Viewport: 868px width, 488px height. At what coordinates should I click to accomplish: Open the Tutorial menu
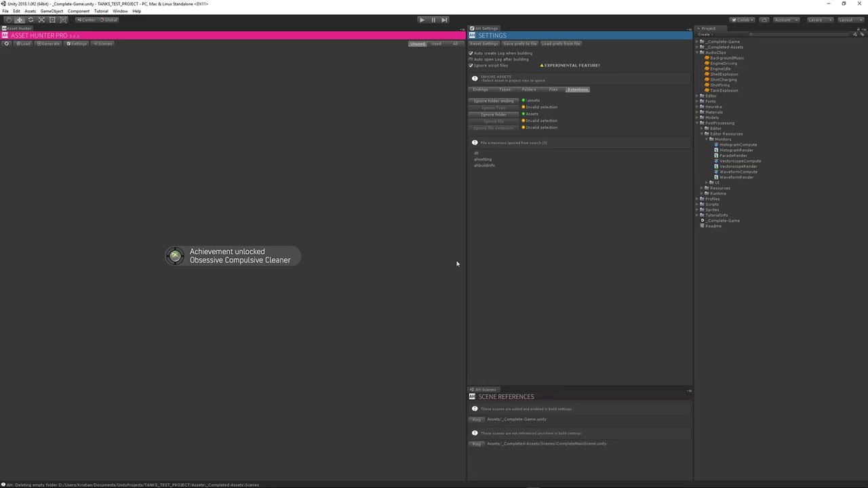point(101,12)
